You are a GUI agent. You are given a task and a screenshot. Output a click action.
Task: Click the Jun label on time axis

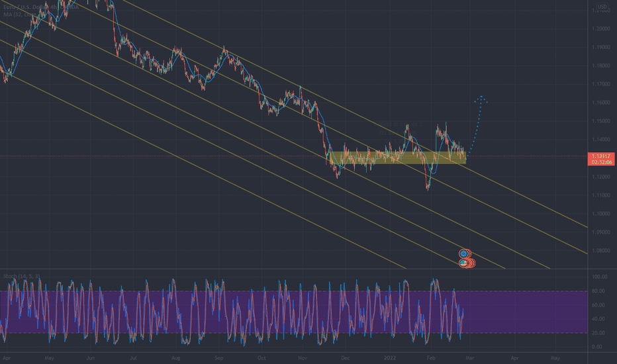(x=91, y=359)
